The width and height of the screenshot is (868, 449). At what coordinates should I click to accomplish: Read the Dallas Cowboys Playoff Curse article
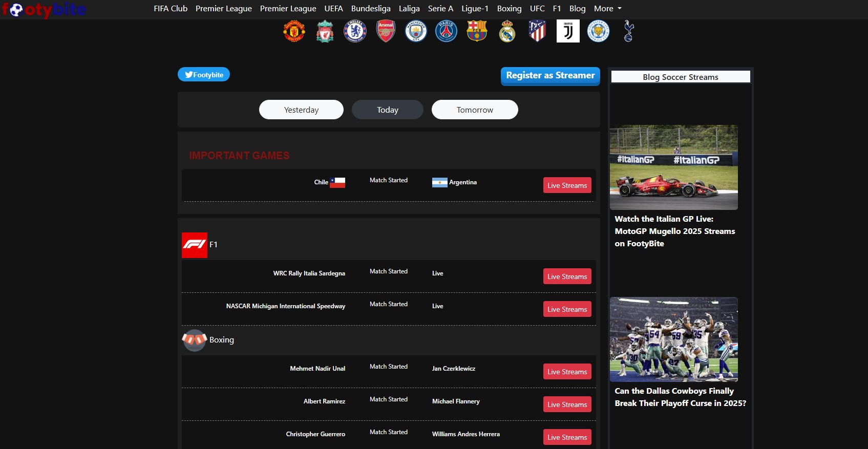(681, 397)
